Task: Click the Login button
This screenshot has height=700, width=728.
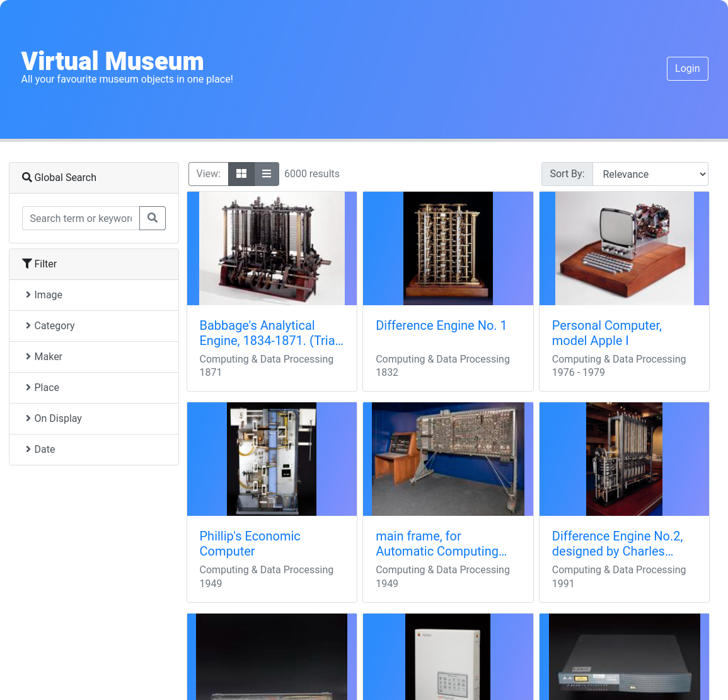Action: pos(687,68)
